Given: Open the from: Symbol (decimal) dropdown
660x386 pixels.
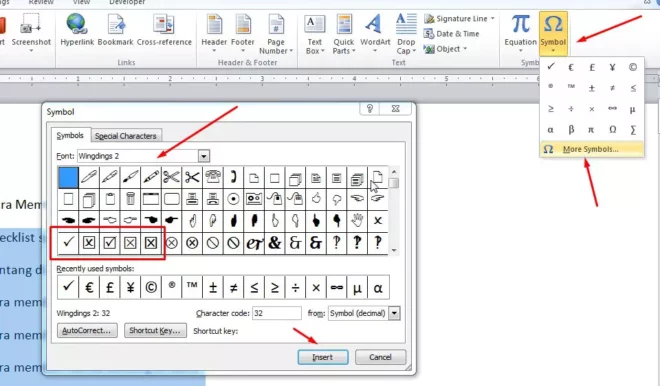Looking at the screenshot, I should click(x=394, y=313).
